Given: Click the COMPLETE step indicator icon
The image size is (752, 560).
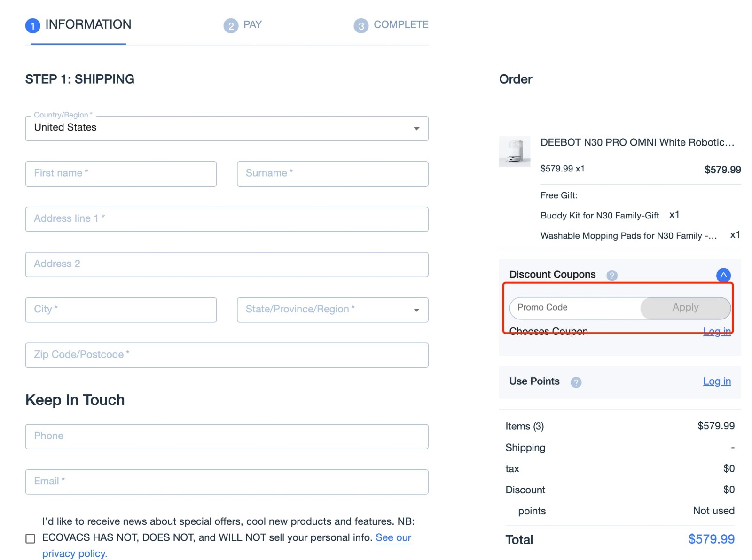Looking at the screenshot, I should pyautogui.click(x=360, y=25).
